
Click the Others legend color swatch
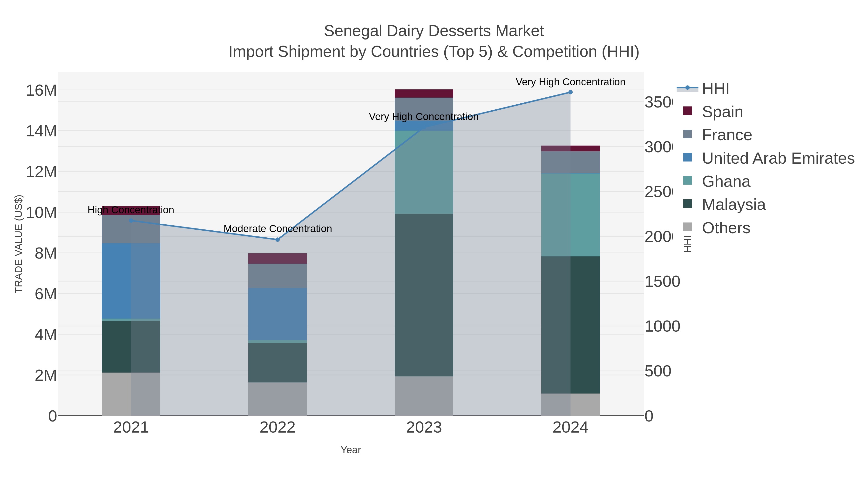(687, 227)
